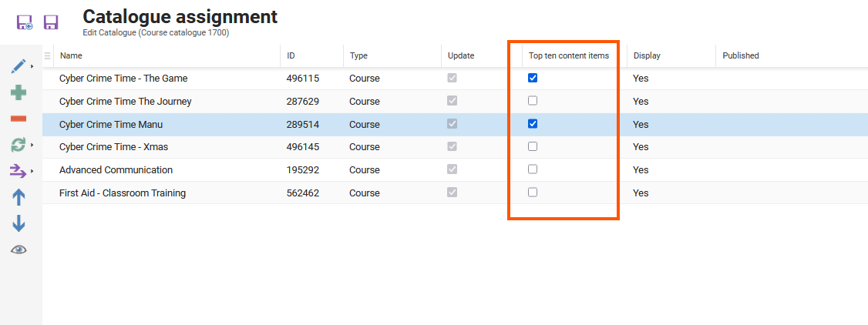Expand the small arrow beside the pencil icon
Image resolution: width=868 pixels, height=325 pixels.
coord(32,67)
